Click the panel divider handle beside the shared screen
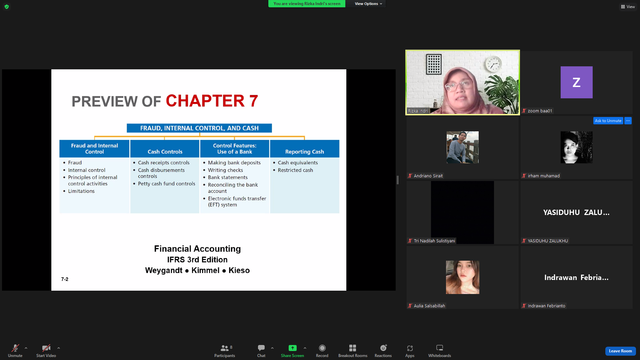The image size is (640, 360). pos(398,180)
